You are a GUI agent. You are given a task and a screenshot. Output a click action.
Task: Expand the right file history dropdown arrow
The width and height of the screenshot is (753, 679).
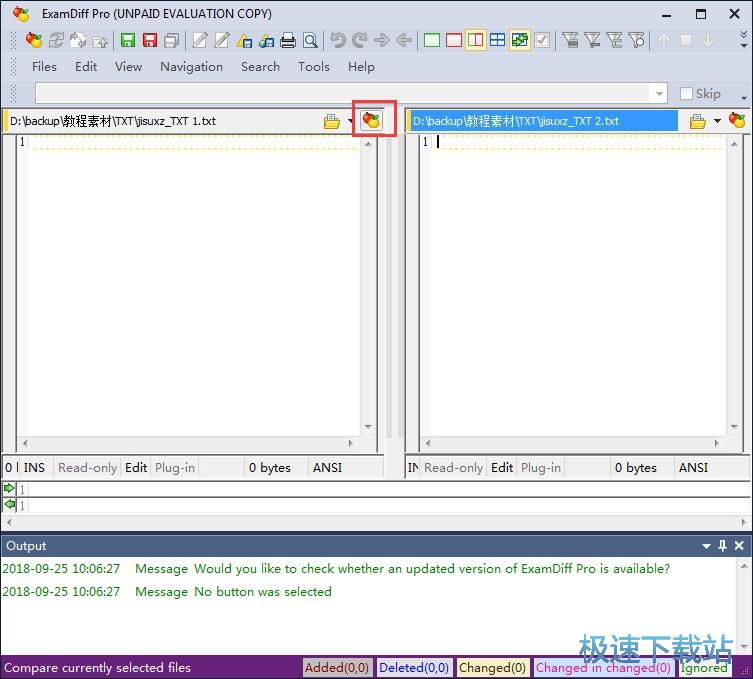[717, 121]
